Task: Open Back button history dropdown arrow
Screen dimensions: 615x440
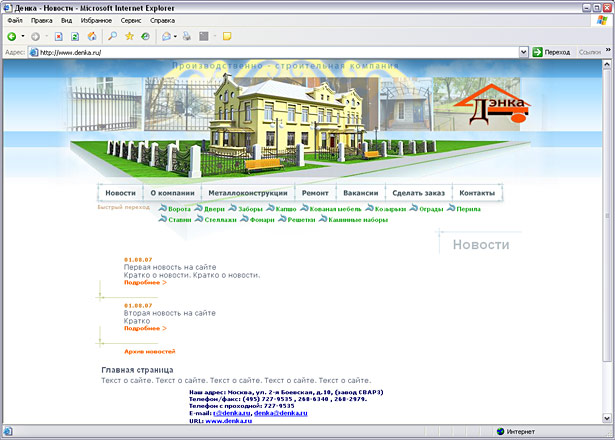Action: point(23,36)
